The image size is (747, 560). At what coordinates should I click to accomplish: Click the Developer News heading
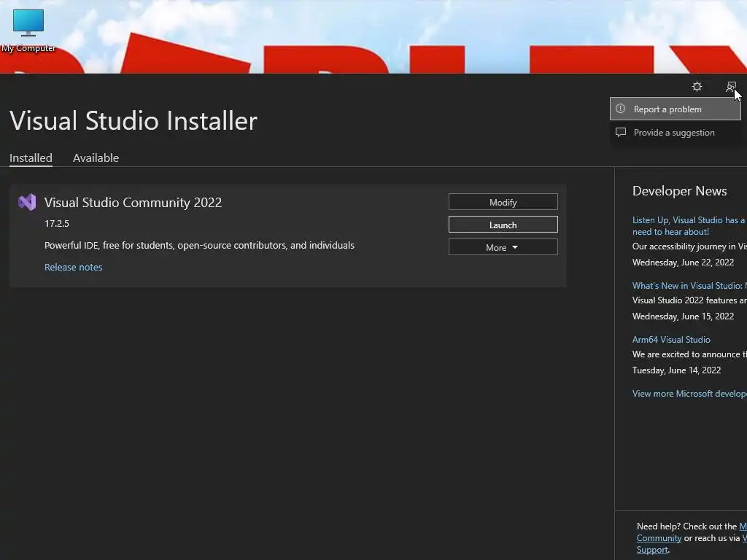[679, 191]
